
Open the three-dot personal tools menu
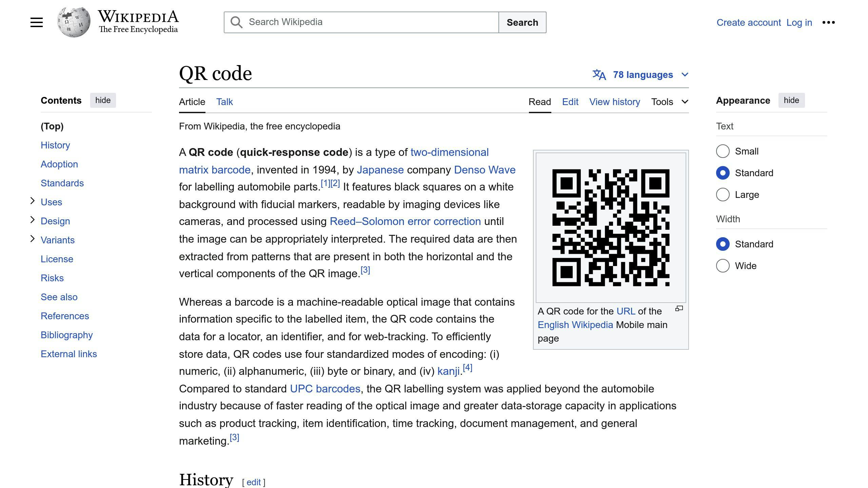click(x=828, y=22)
